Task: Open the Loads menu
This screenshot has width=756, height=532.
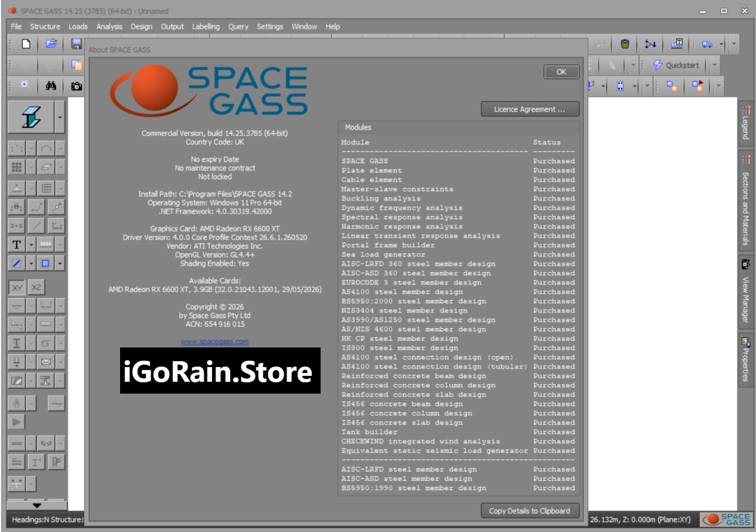Action: tap(78, 27)
